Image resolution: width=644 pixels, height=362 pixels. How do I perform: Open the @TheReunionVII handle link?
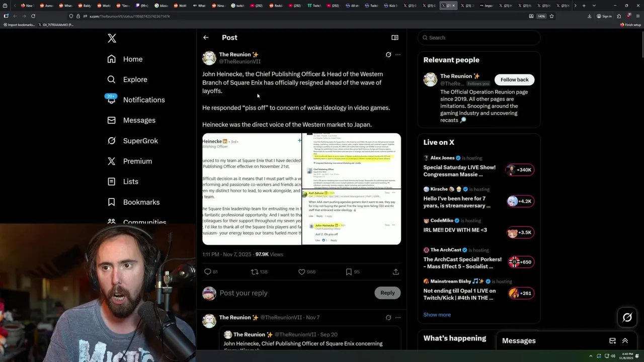(x=239, y=61)
